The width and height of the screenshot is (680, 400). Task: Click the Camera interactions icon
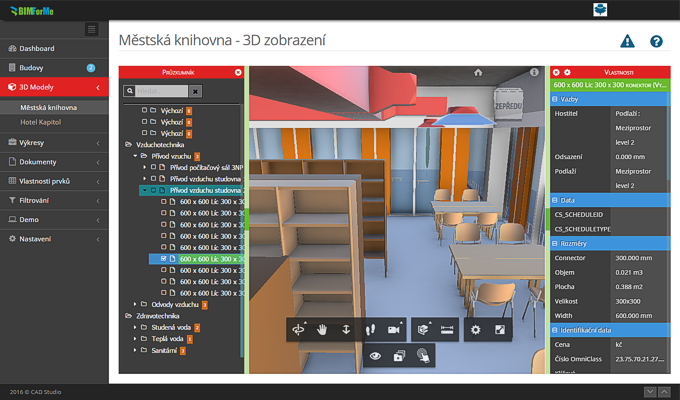pyautogui.click(x=394, y=329)
